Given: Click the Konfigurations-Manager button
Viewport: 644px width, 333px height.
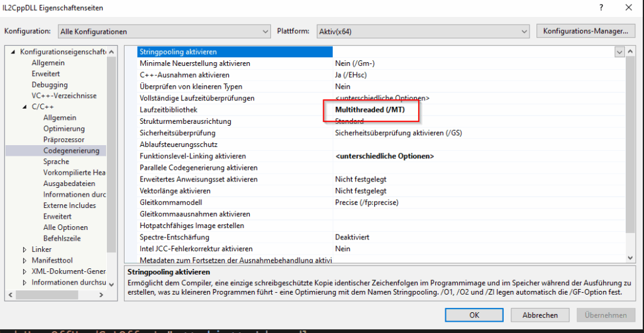Looking at the screenshot, I should [585, 31].
